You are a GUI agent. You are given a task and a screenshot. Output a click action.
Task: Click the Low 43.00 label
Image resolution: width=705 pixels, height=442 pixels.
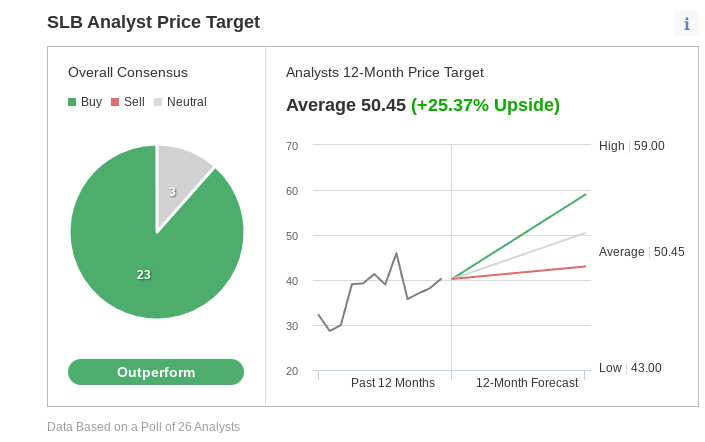[630, 368]
